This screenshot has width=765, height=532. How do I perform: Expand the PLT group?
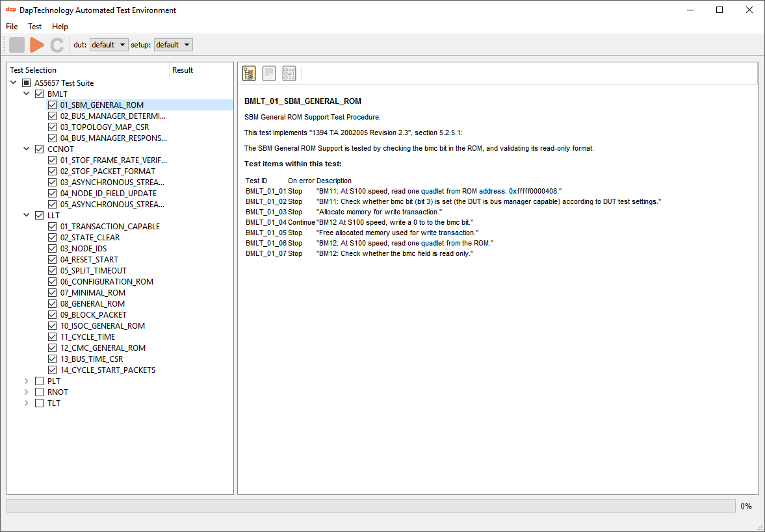[27, 381]
